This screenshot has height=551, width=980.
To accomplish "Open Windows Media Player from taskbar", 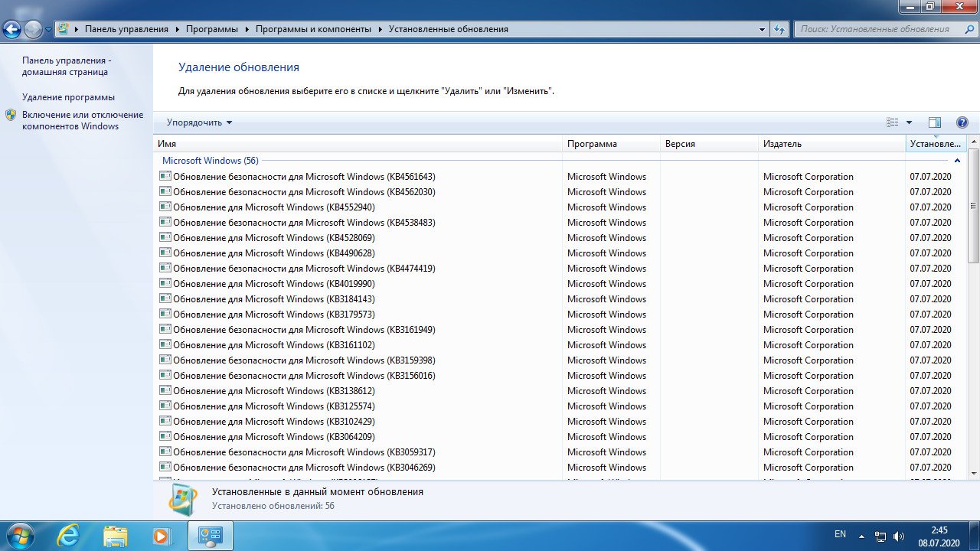I will (161, 535).
